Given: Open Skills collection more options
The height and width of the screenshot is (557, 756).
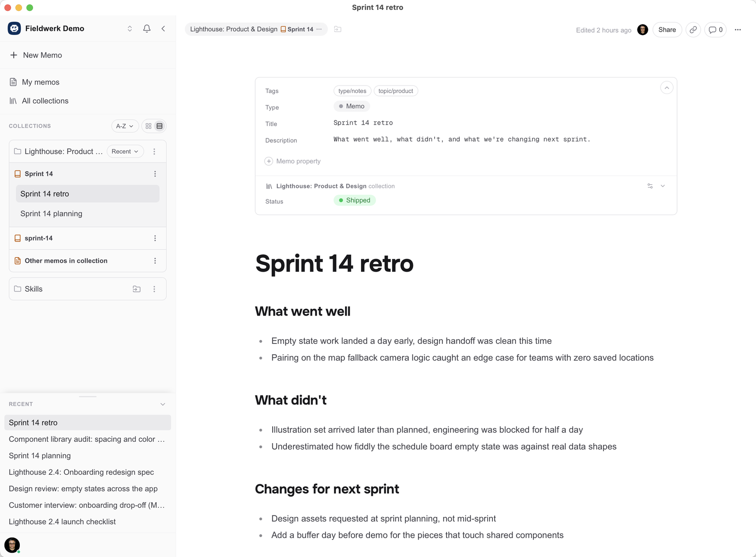Looking at the screenshot, I should 154,289.
